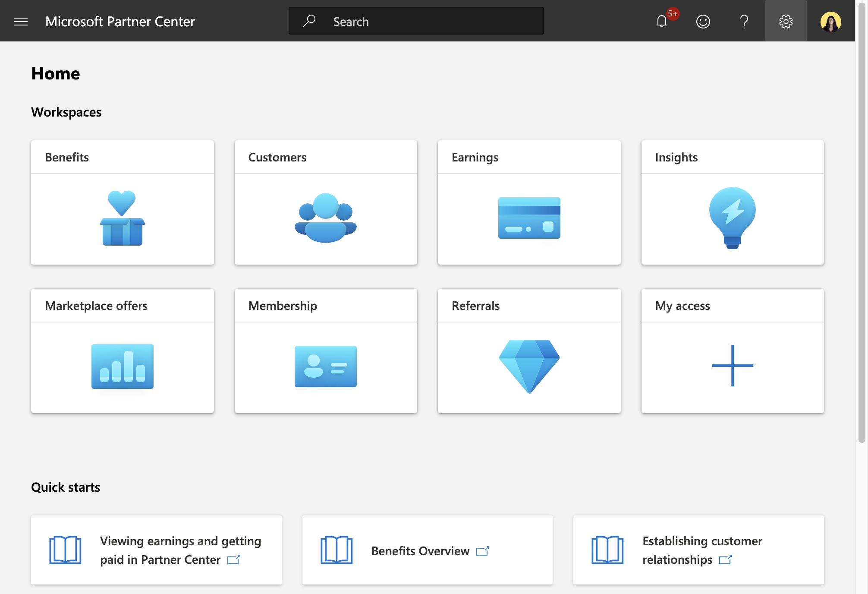Open Viewing earnings and getting paid link
The image size is (868, 594).
[180, 550]
